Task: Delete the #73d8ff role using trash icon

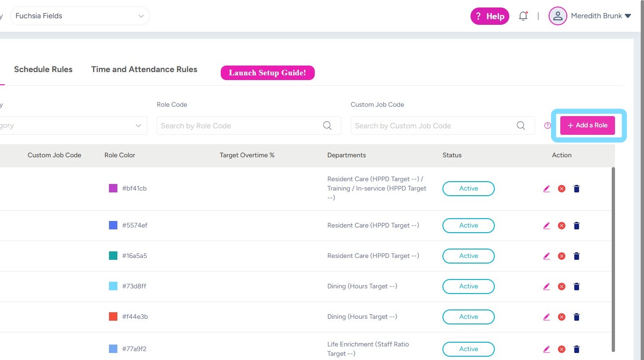Action: (576, 287)
